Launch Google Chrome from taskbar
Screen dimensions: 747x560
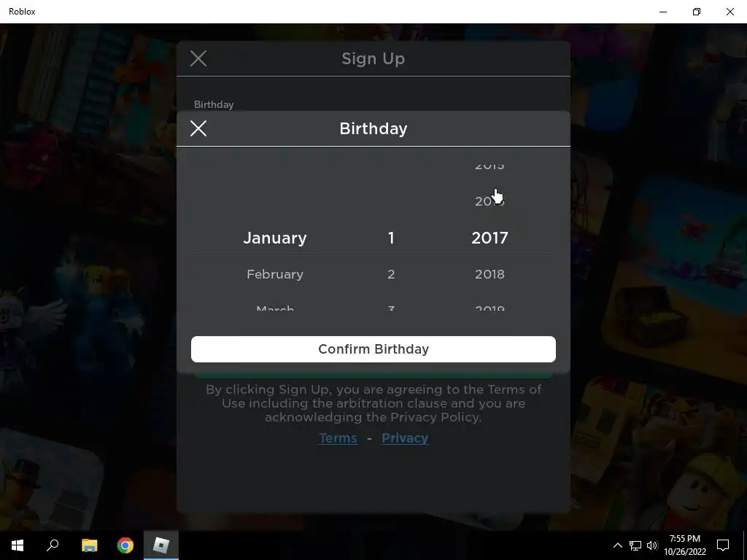[125, 545]
